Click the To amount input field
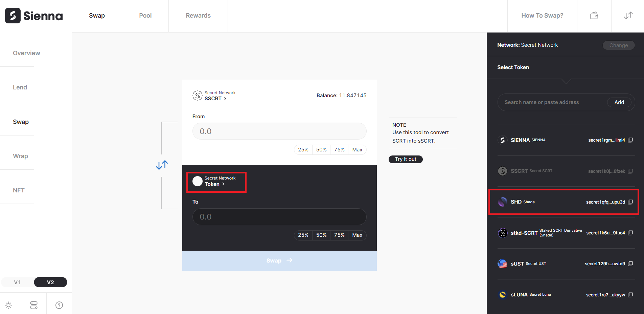 (x=279, y=217)
